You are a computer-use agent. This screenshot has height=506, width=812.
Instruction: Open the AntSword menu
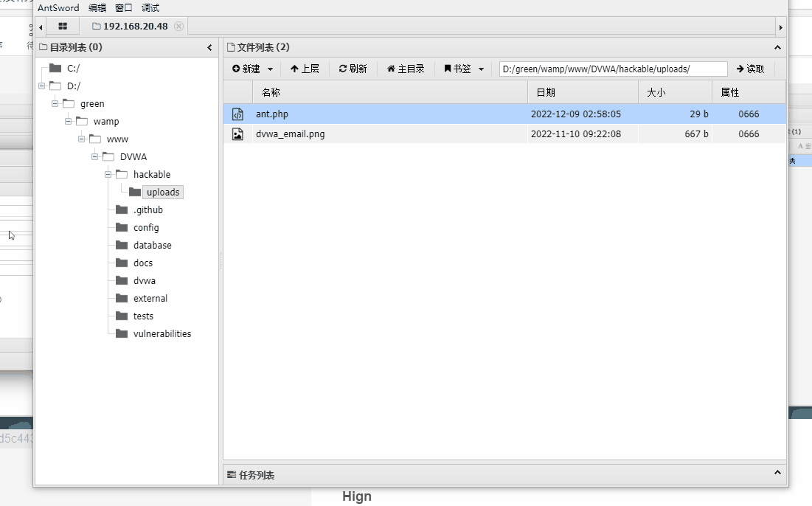coord(58,8)
